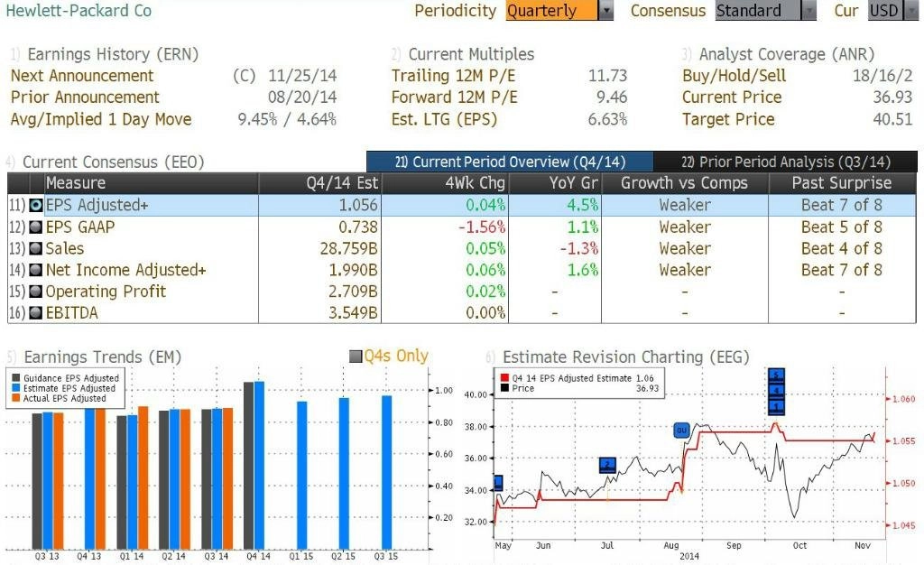
Task: Click the event marker labeled 2 near July
Action: point(607,465)
